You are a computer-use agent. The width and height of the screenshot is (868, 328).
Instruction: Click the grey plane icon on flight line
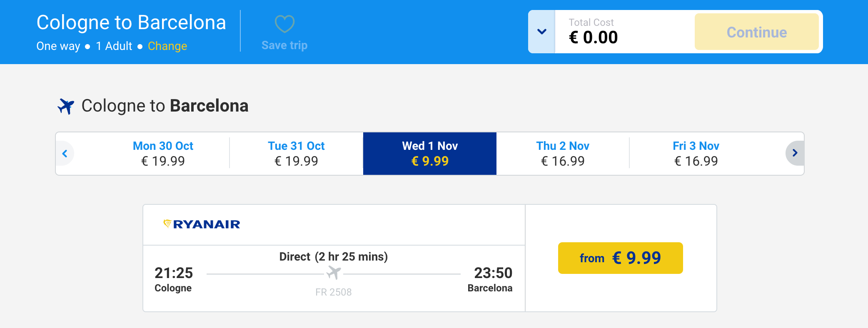coord(334,273)
